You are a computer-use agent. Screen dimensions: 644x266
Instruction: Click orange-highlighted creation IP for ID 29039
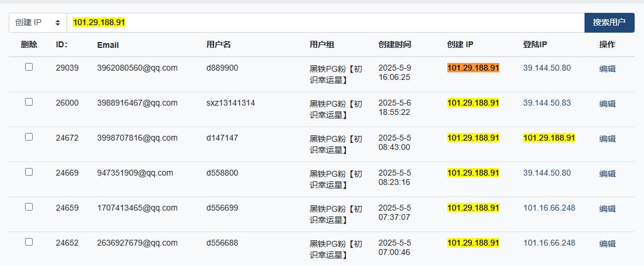[x=473, y=68]
